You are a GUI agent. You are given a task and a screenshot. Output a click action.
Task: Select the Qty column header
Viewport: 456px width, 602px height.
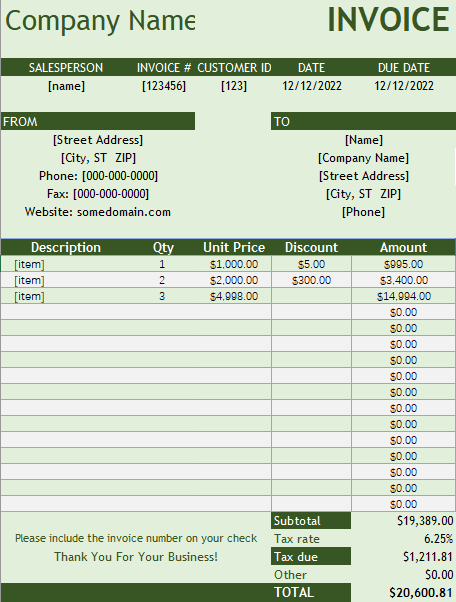163,247
